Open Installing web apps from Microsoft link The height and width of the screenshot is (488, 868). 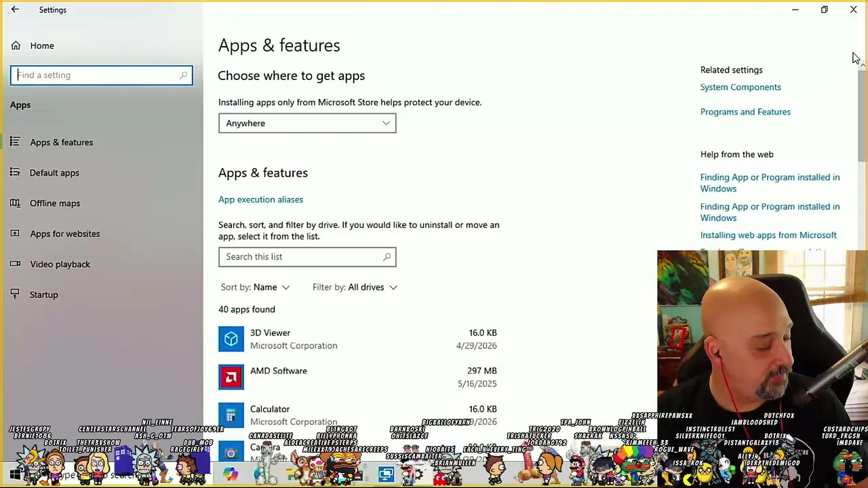tap(768, 235)
